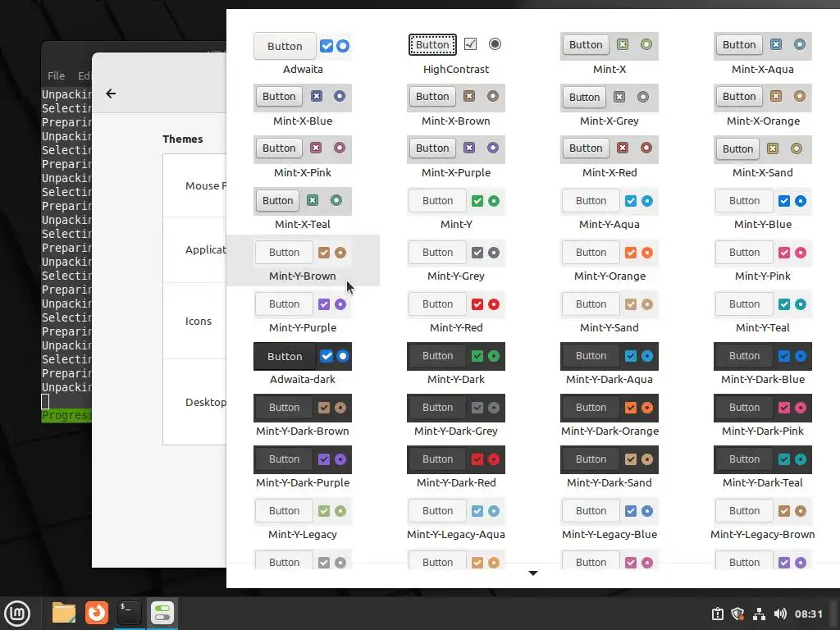840x630 pixels.
Task: Apply the Mint-Y-Pink theme
Action: click(x=762, y=261)
